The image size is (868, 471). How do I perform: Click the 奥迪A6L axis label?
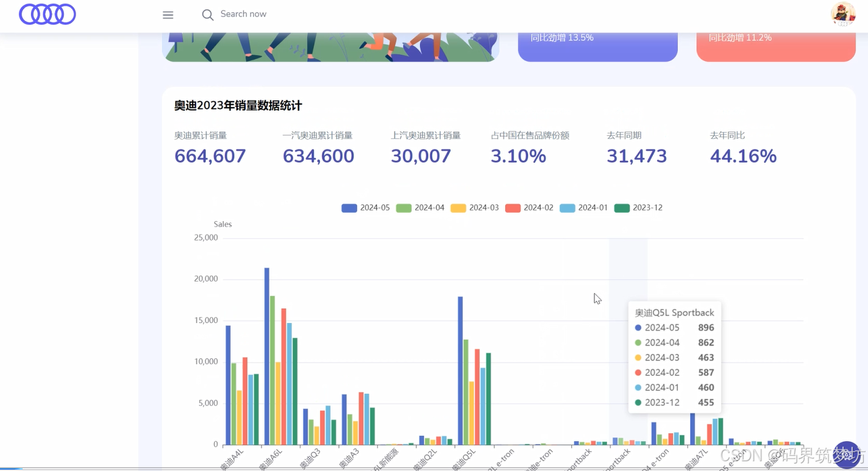coord(271,459)
